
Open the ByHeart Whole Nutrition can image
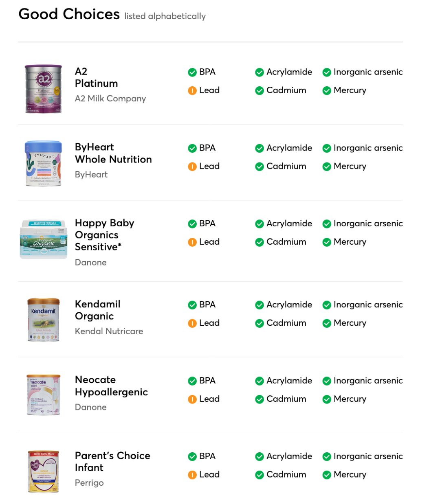43,164
